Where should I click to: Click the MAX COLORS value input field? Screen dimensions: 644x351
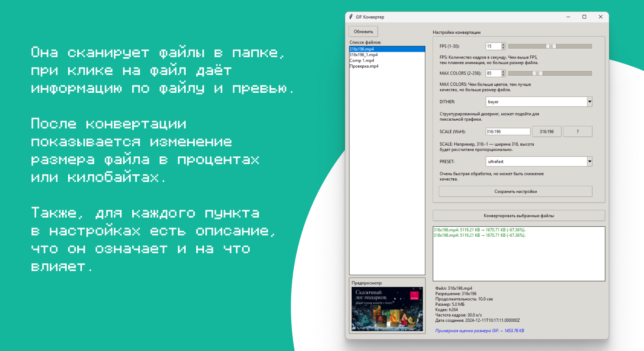pyautogui.click(x=493, y=73)
